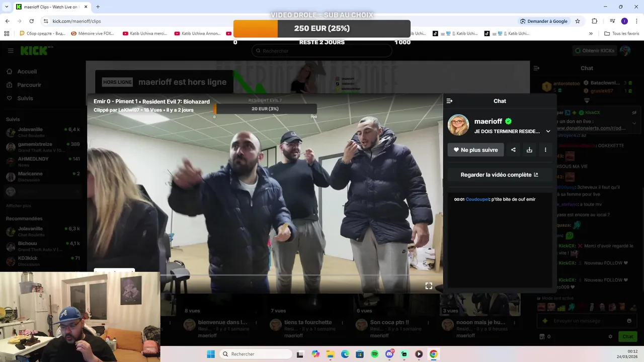Open Bichouu in recommended channels

pos(42,246)
